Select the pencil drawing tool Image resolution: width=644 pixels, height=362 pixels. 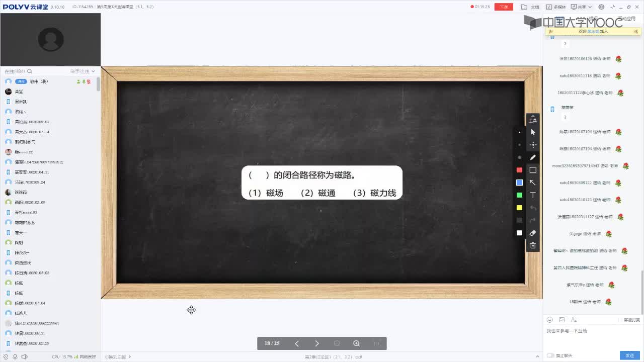click(533, 157)
